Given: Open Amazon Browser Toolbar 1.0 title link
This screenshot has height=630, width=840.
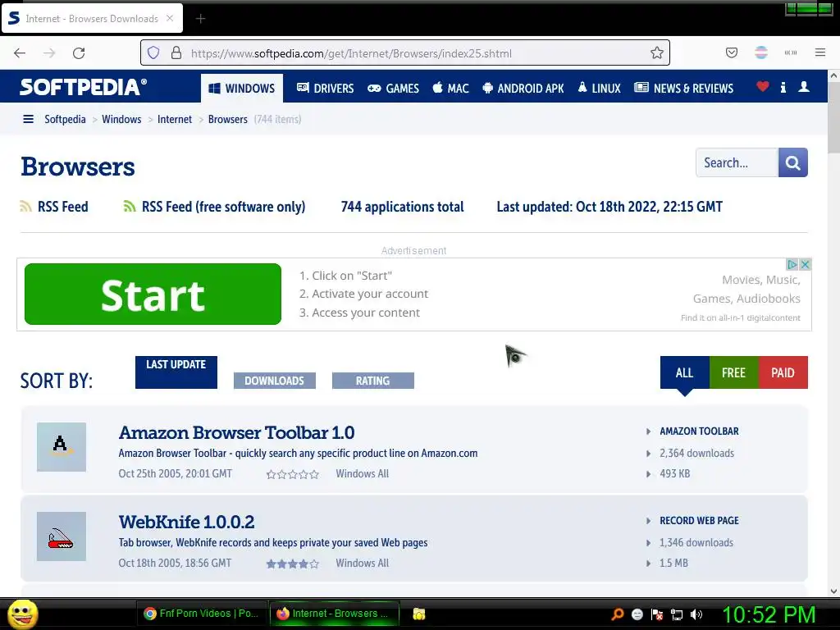Looking at the screenshot, I should [236, 432].
